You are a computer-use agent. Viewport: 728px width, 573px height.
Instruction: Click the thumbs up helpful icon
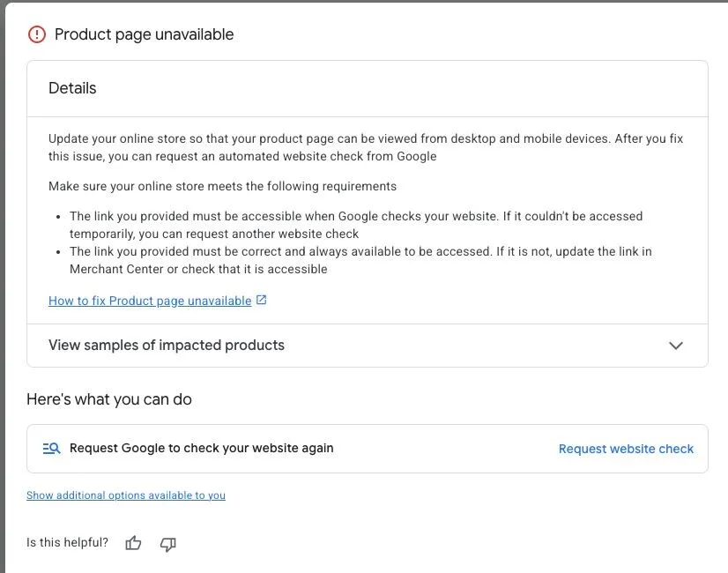pos(133,543)
